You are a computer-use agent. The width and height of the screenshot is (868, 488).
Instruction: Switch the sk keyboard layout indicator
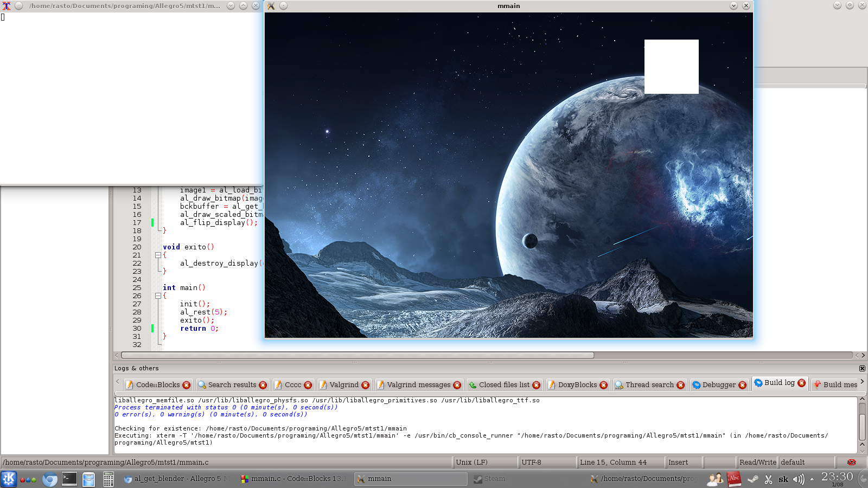783,479
